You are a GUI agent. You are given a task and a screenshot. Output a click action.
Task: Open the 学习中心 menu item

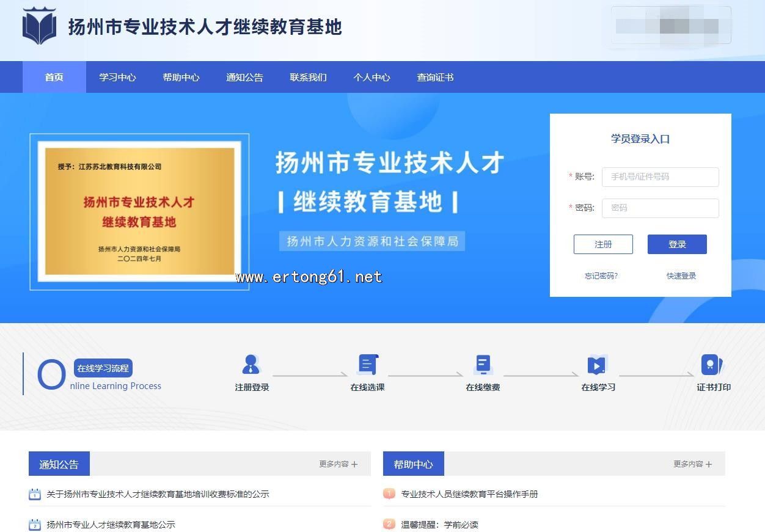[117, 78]
